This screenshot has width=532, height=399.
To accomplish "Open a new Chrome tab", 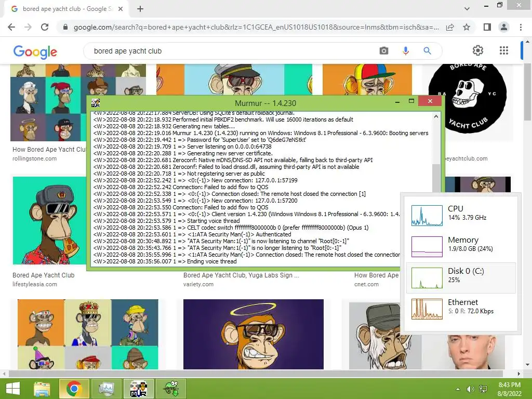I will [140, 9].
